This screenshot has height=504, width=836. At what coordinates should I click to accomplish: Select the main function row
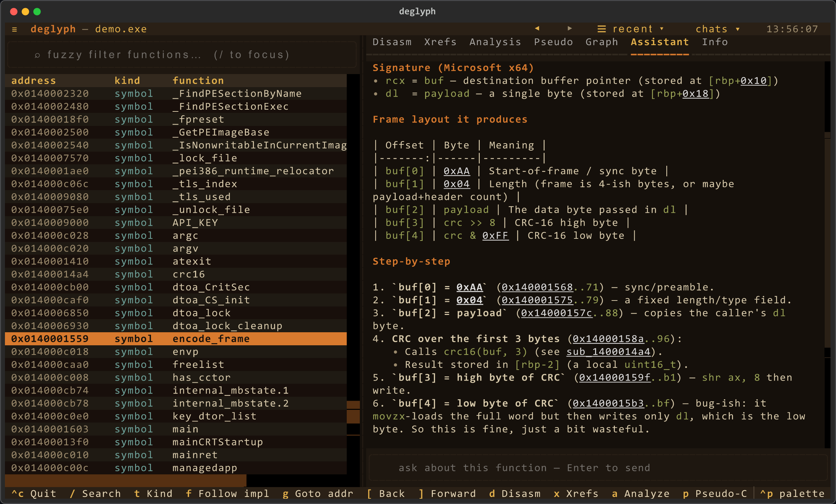click(x=176, y=429)
